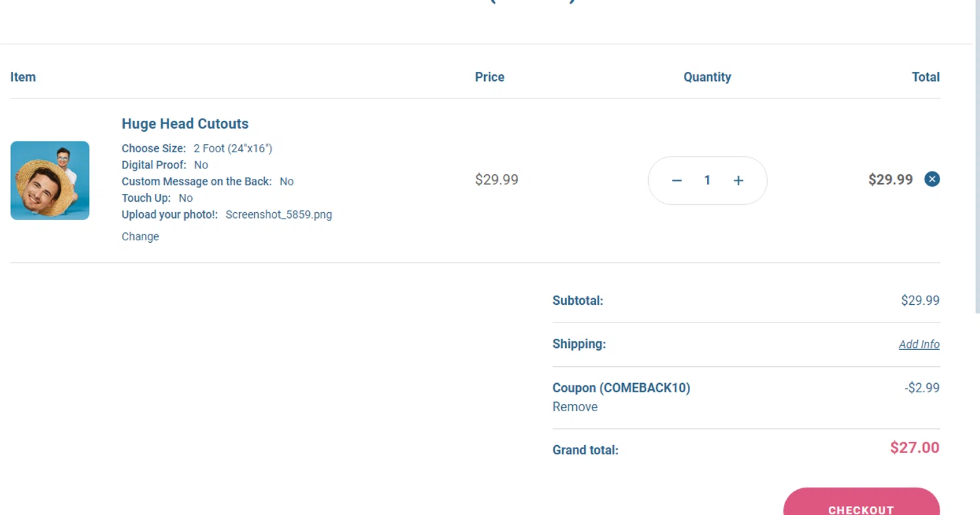Click the -$2.99 coupon discount value
980x515 pixels.
922,388
